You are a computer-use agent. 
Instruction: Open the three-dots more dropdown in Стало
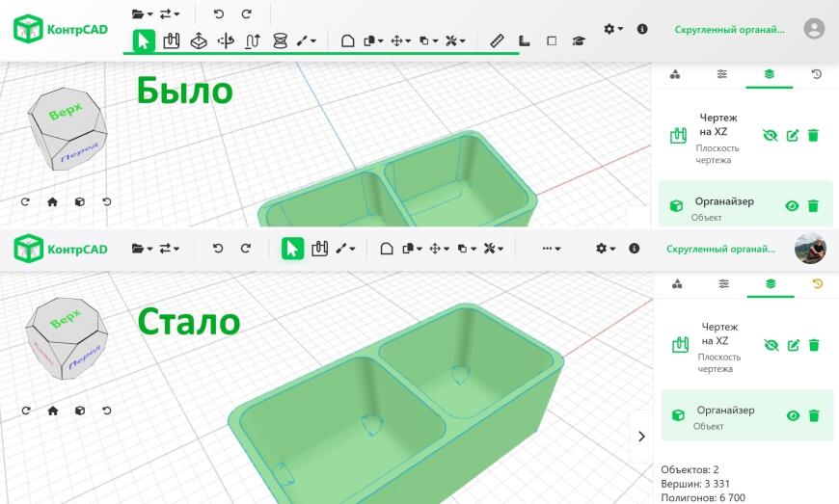point(551,249)
